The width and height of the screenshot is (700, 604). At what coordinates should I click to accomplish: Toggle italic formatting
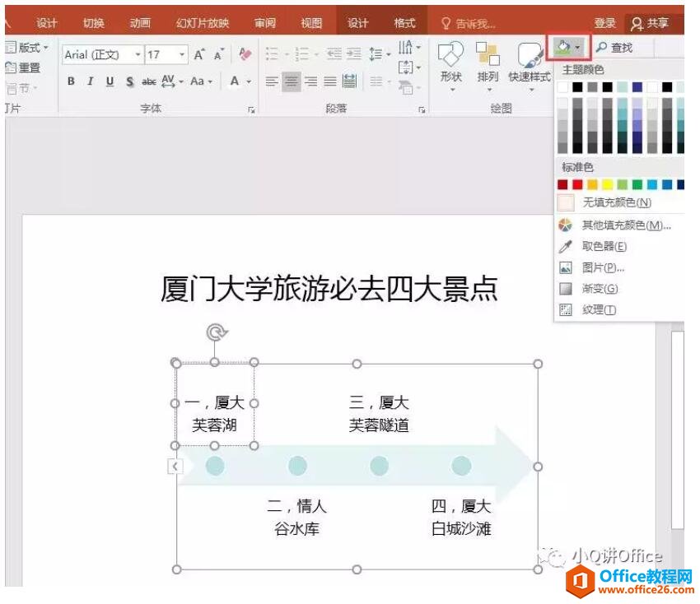(x=90, y=81)
